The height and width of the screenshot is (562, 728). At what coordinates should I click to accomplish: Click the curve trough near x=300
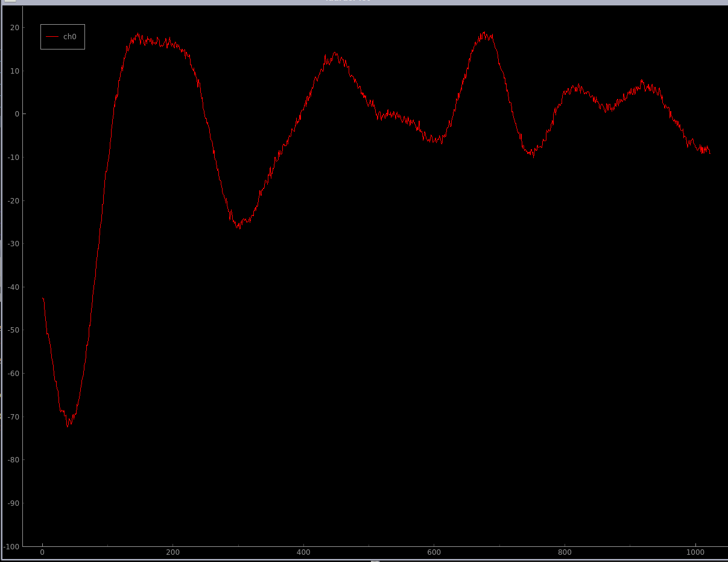(239, 226)
